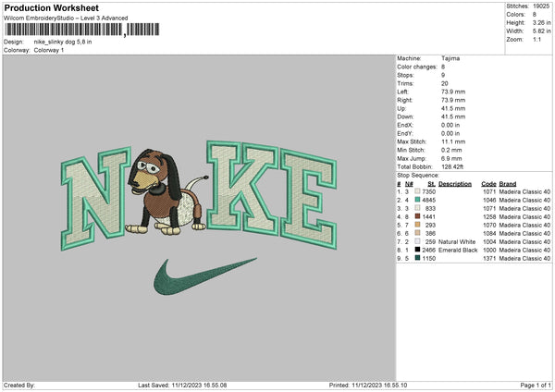Click the 'Created By:' footer label
The width and height of the screenshot is (555, 392).
click(x=19, y=386)
